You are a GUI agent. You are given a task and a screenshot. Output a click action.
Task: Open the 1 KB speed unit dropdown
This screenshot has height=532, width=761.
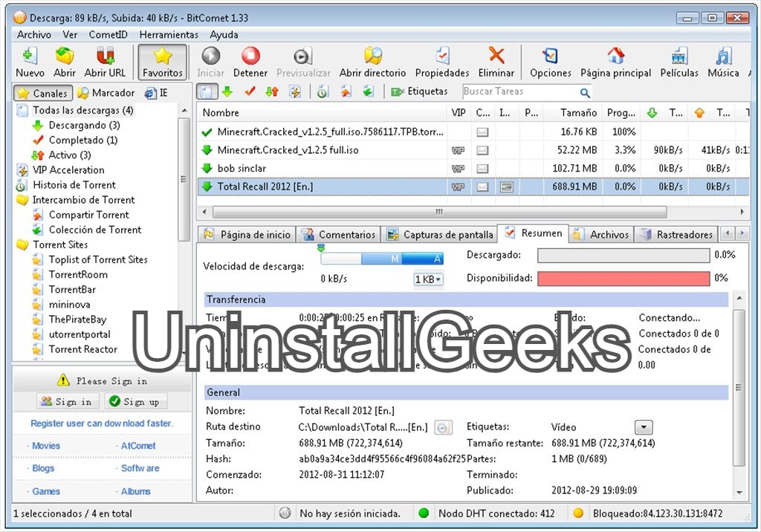tap(427, 279)
